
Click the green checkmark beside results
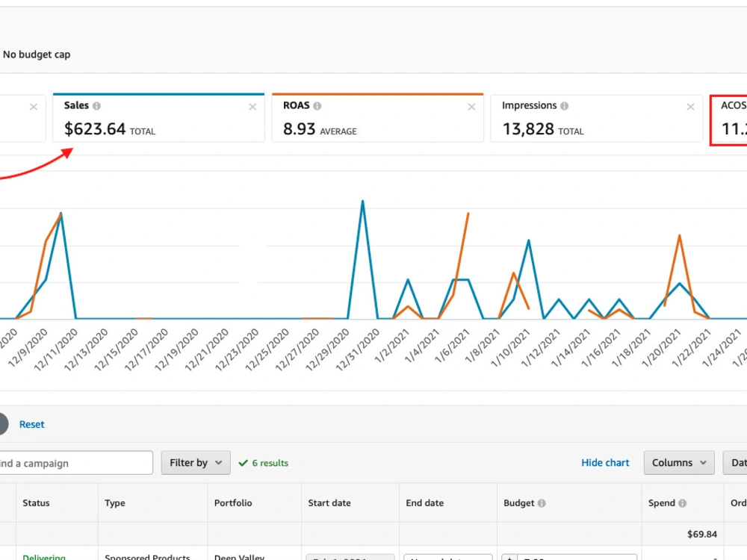click(243, 463)
